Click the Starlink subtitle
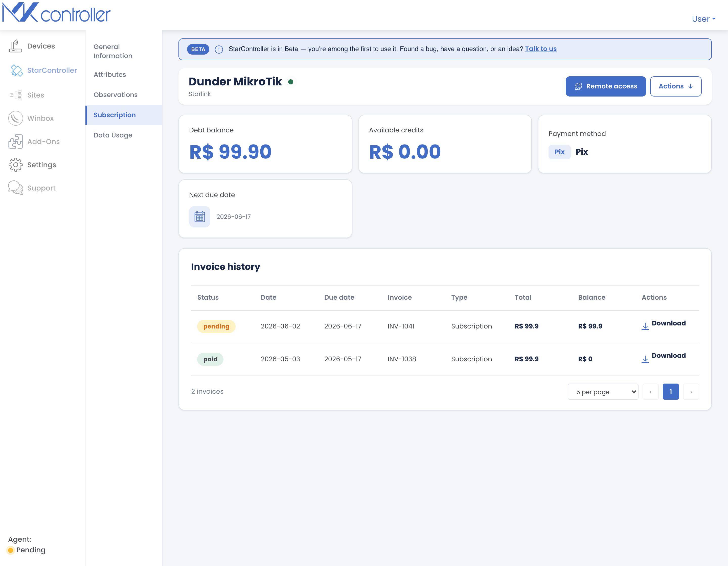 200,94
